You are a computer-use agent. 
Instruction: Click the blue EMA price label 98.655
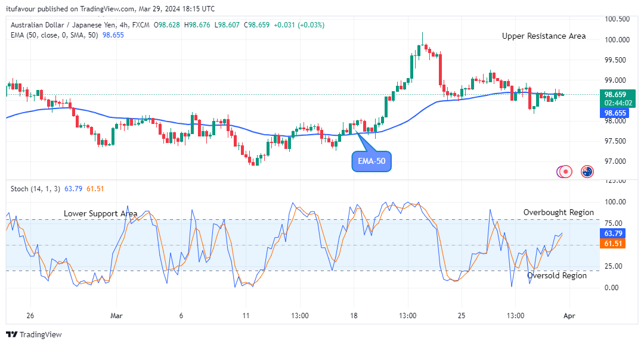point(615,113)
